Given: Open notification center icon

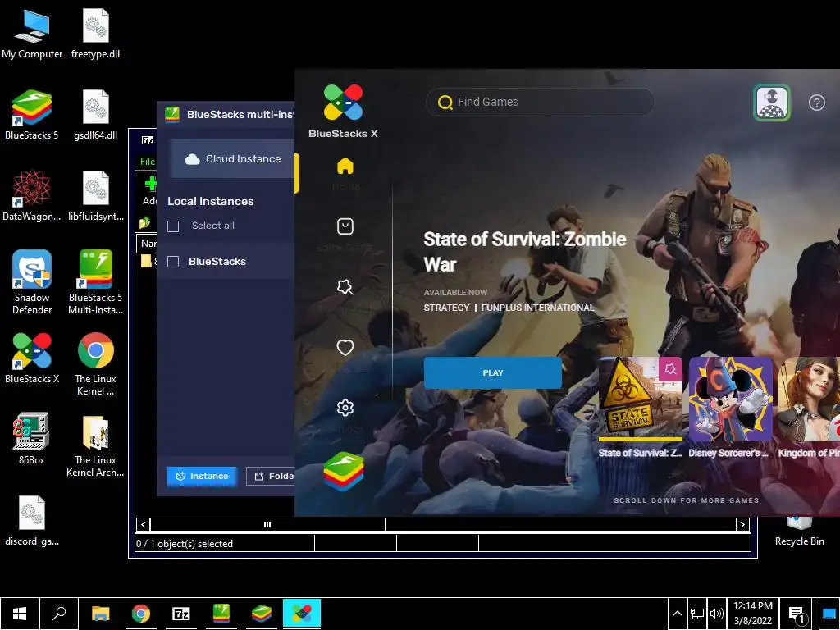Looking at the screenshot, I should (x=797, y=614).
